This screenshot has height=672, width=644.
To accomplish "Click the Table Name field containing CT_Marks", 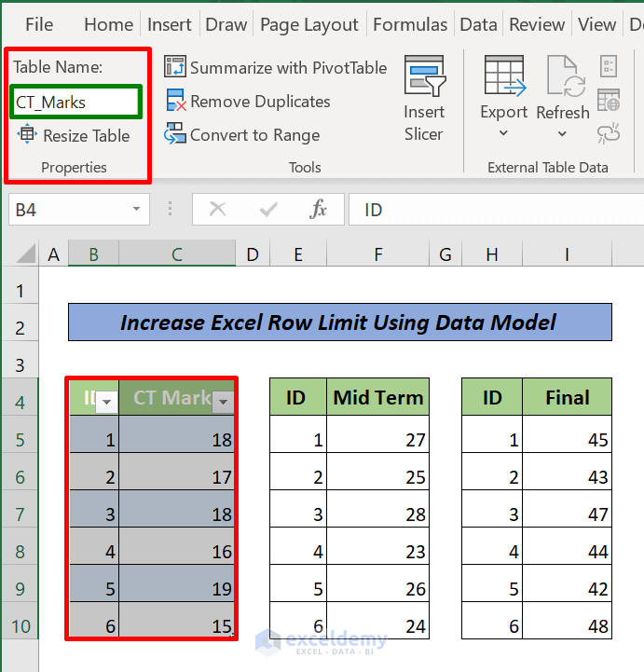I will pos(75,102).
